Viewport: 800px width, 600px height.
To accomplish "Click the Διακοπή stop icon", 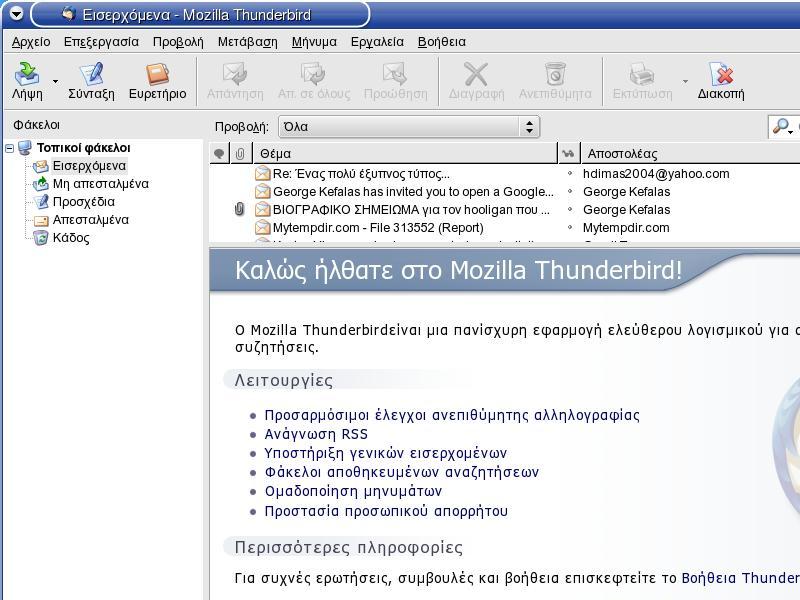I will (721, 74).
